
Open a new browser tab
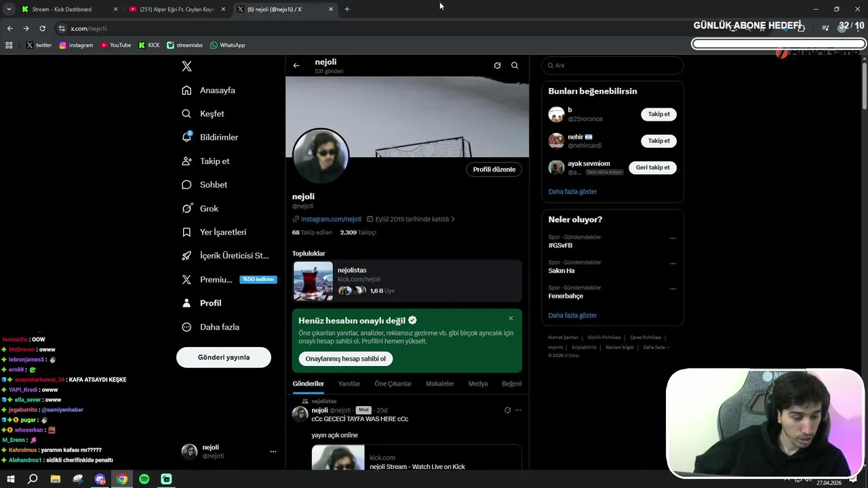pyautogui.click(x=347, y=9)
